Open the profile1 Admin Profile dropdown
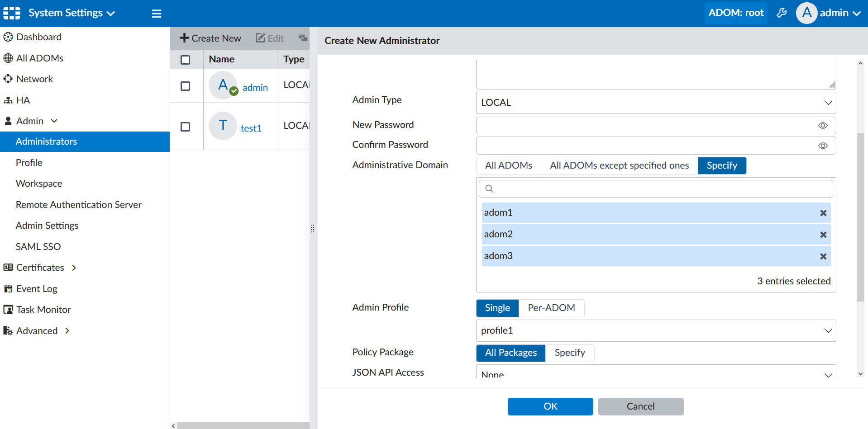Screen dimensions: 868x429 [655, 331]
